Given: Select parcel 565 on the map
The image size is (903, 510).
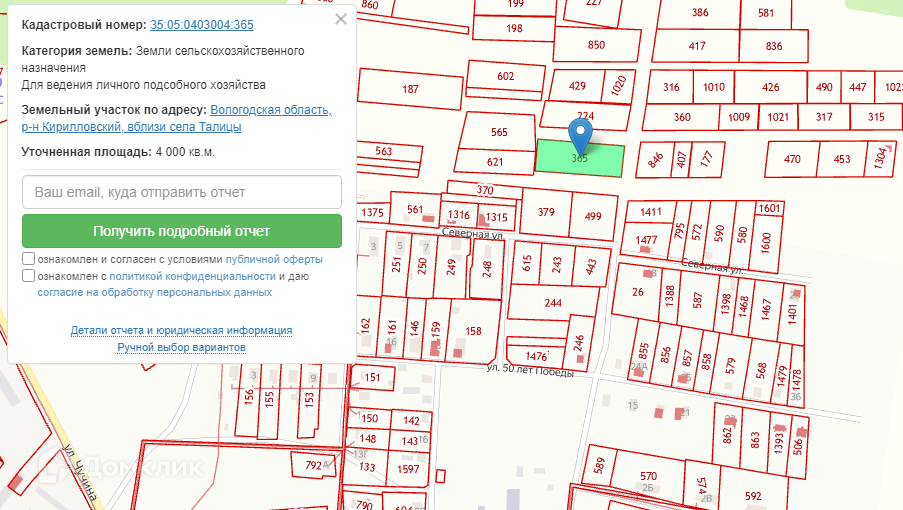Looking at the screenshot, I should pyautogui.click(x=499, y=132).
